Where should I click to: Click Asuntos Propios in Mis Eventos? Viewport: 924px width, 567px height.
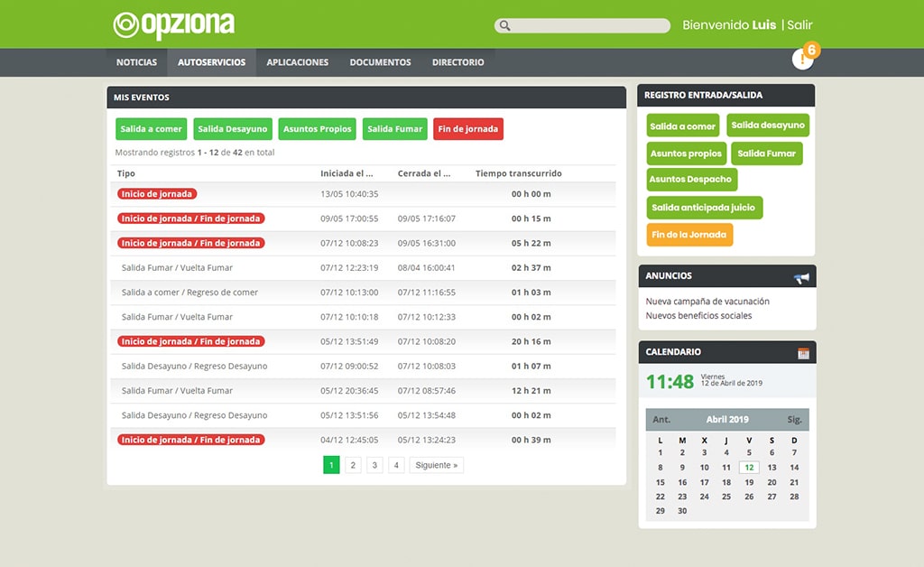(317, 129)
